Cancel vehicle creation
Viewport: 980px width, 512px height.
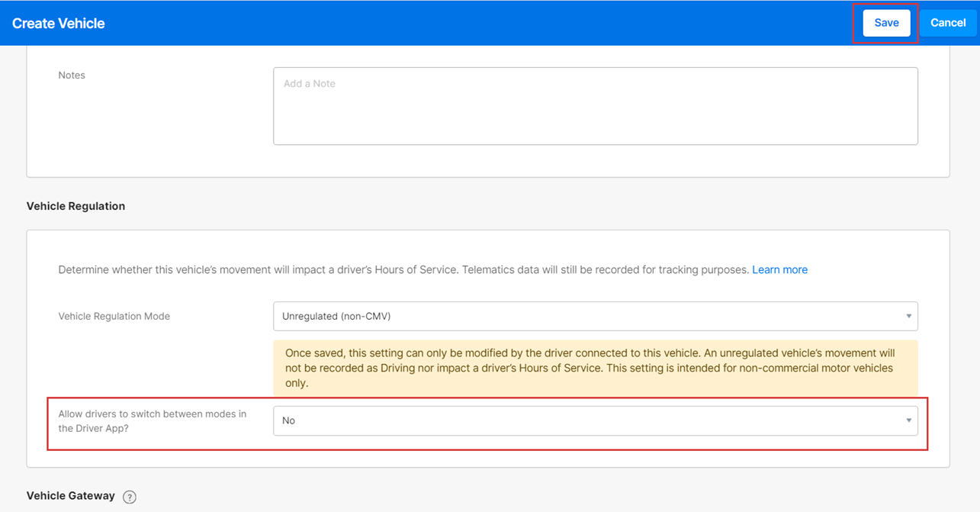point(948,23)
